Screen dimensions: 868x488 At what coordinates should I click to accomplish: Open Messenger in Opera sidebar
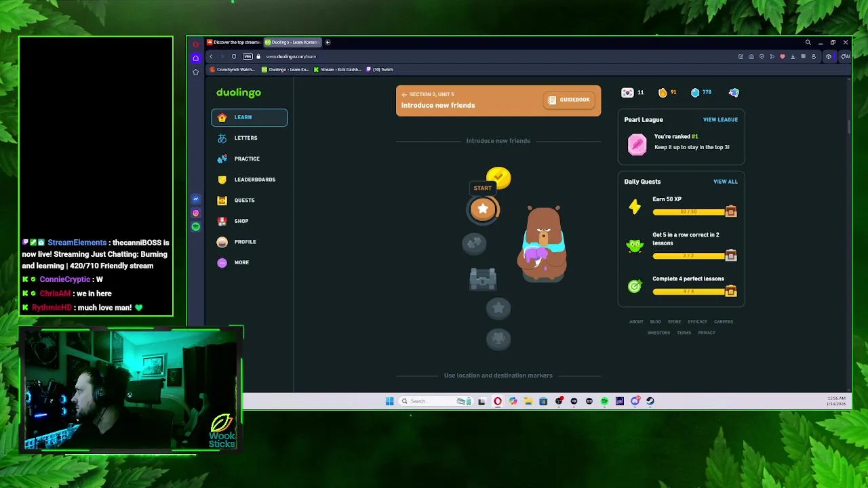pyautogui.click(x=196, y=199)
